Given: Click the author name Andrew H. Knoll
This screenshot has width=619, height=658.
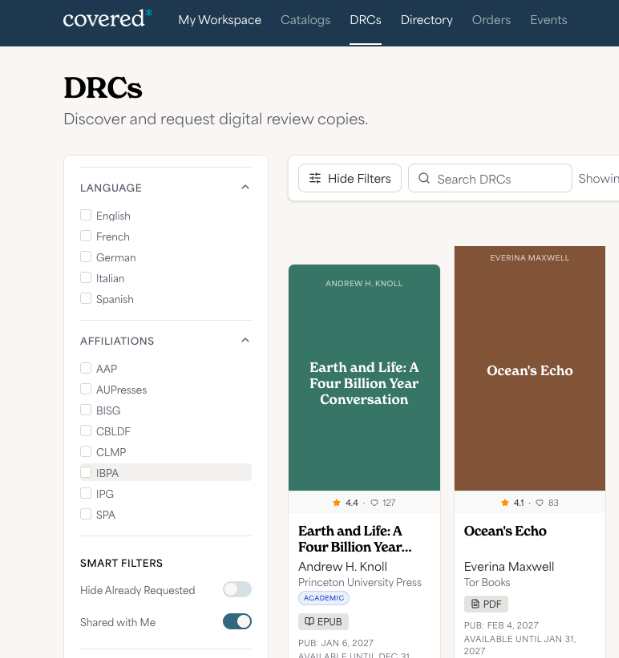Looking at the screenshot, I should click(343, 567).
